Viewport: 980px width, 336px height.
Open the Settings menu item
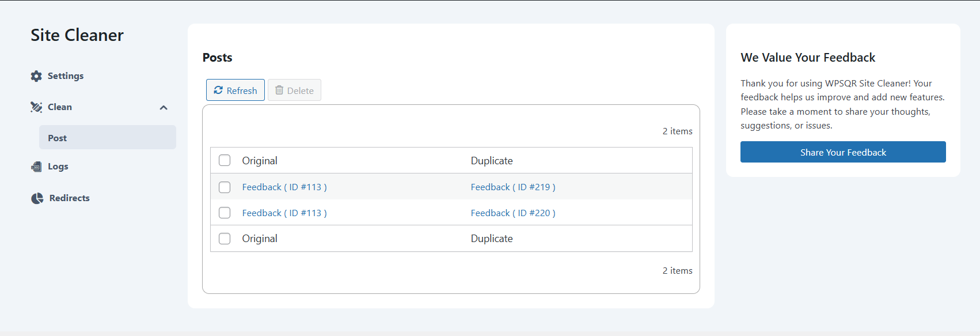point(66,76)
